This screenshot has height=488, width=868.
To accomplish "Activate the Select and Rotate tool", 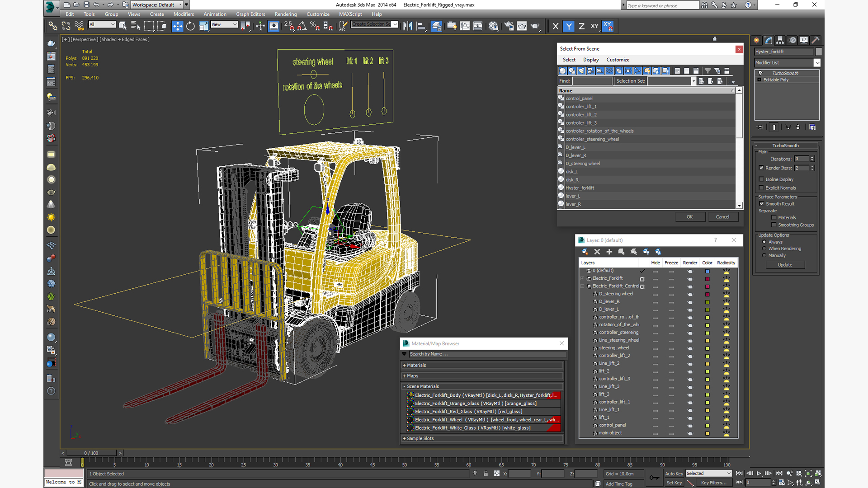I will click(190, 26).
